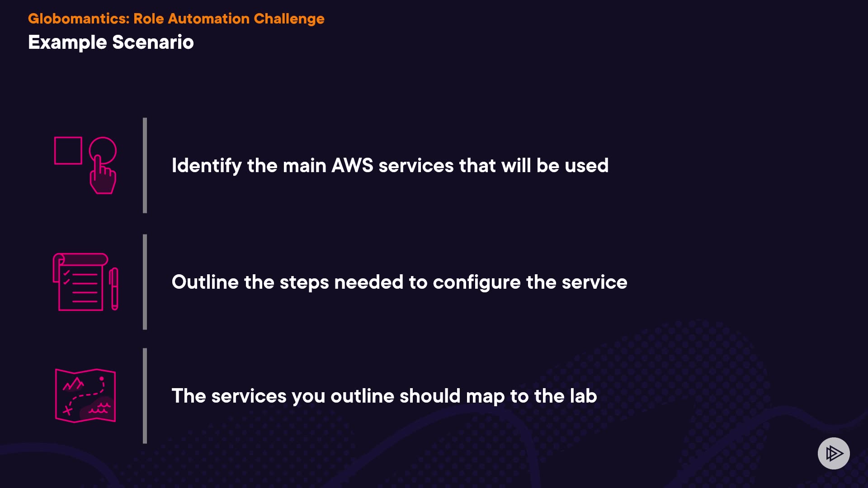868x488 pixels.
Task: Click the mountain symbol on the map
Action: (73, 384)
